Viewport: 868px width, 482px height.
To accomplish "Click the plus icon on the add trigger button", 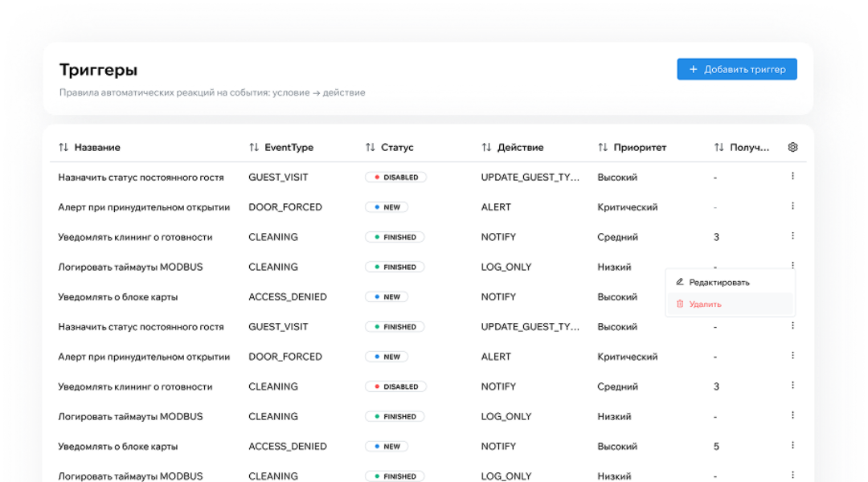I will [x=694, y=70].
